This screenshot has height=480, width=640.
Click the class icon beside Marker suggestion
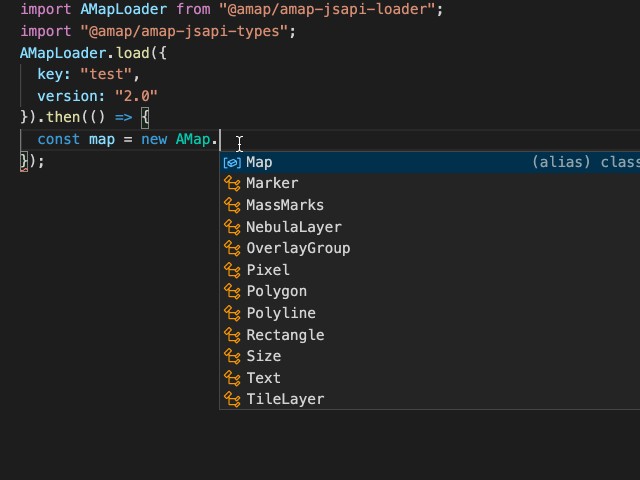[232, 184]
